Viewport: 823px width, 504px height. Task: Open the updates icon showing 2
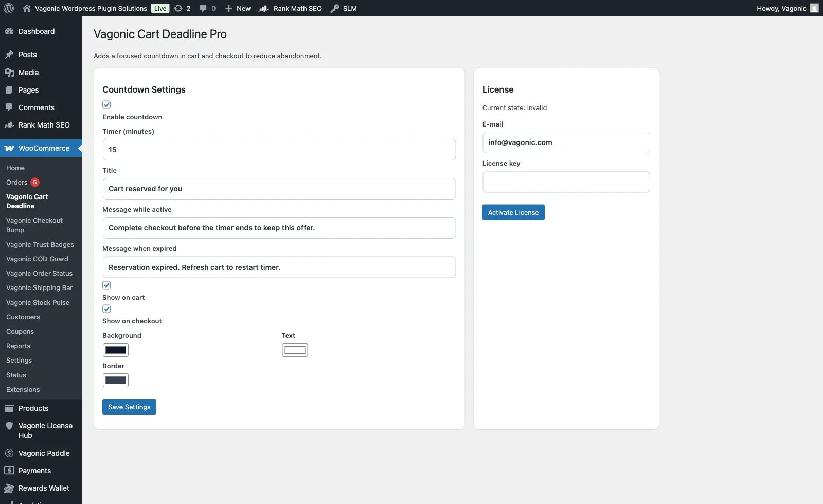(178, 8)
